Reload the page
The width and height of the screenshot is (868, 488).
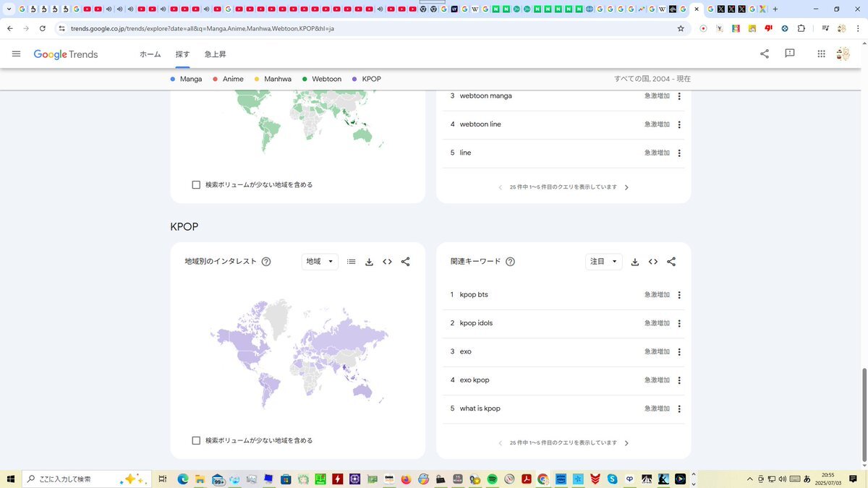43,28
